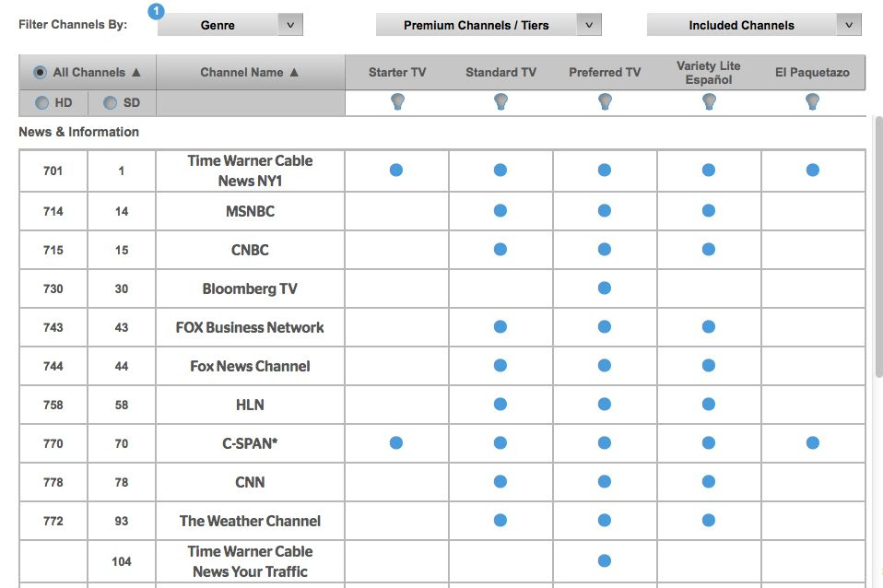This screenshot has width=883, height=588.
Task: Open the Genre filter dropdown
Action: point(230,25)
